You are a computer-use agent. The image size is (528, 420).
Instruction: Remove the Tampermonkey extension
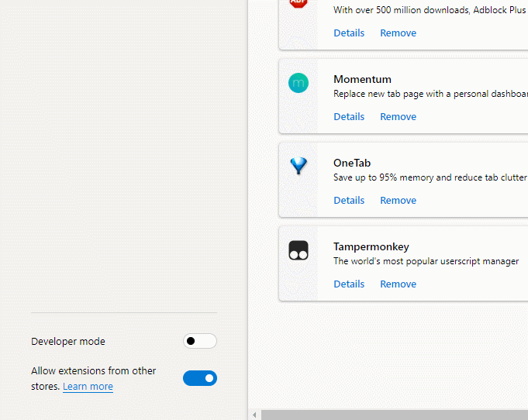click(398, 284)
